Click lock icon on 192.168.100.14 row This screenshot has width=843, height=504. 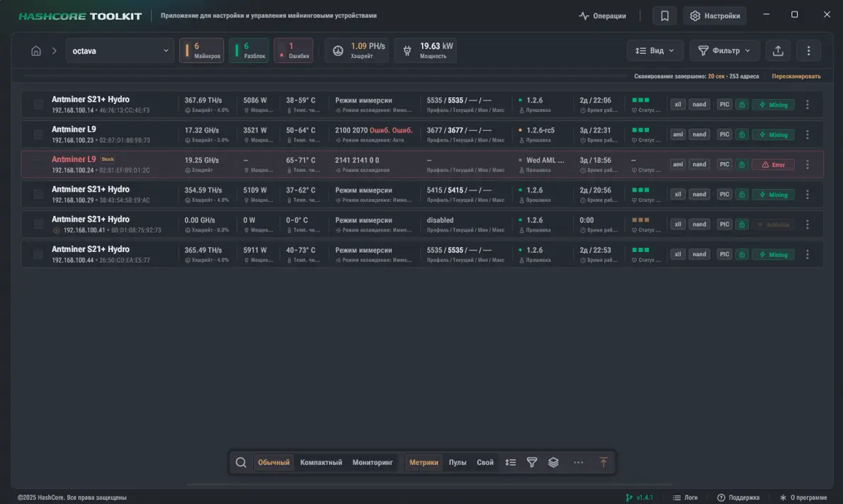[742, 105]
